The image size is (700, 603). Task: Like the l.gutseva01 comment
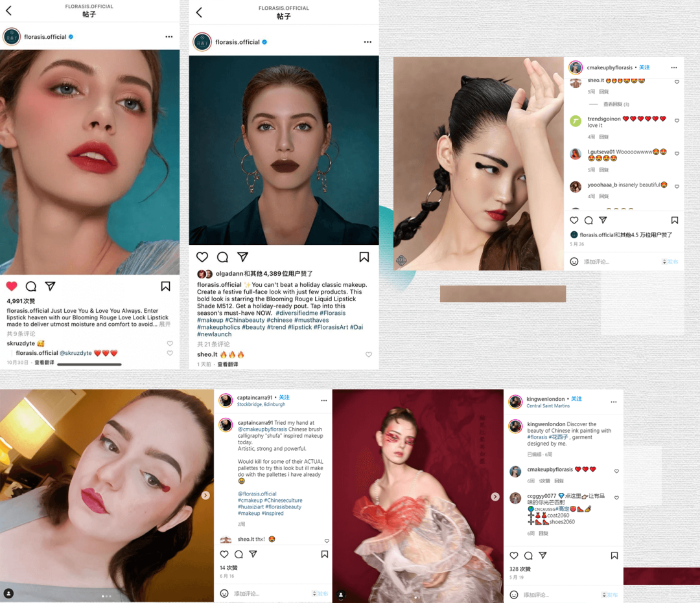tap(677, 154)
